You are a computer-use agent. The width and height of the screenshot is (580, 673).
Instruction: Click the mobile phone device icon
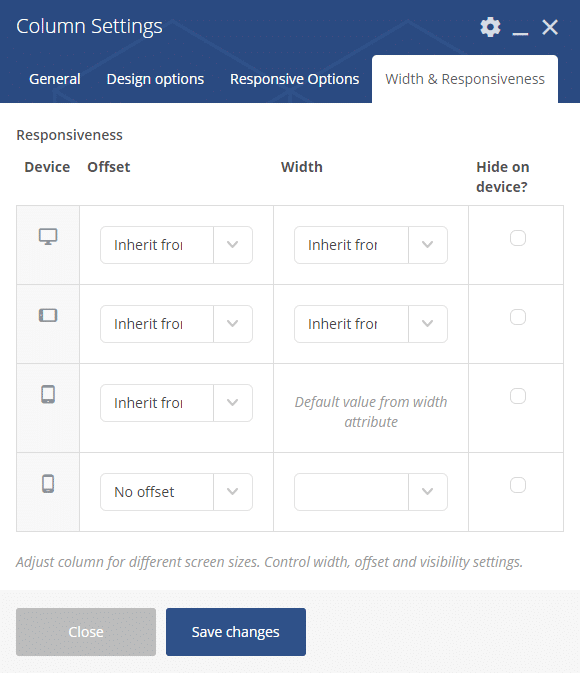click(x=48, y=484)
